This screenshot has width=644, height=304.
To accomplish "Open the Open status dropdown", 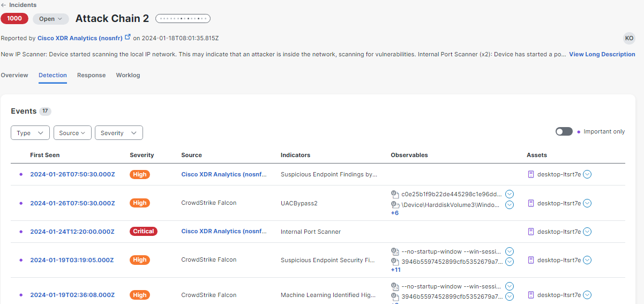I will point(51,19).
